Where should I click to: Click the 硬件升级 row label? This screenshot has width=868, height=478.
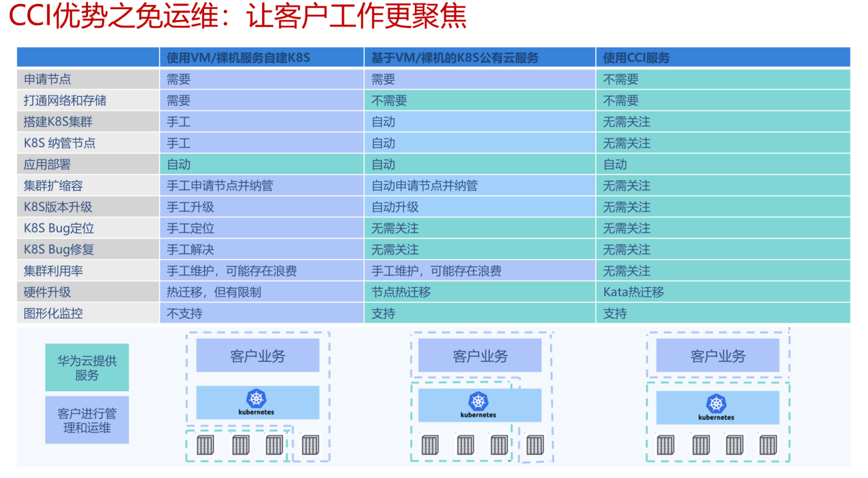point(88,292)
